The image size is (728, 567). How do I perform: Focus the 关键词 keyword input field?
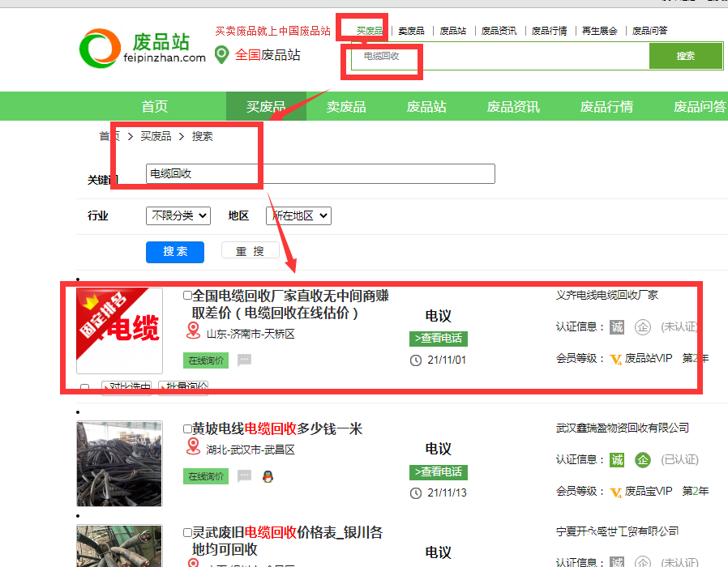click(320, 173)
